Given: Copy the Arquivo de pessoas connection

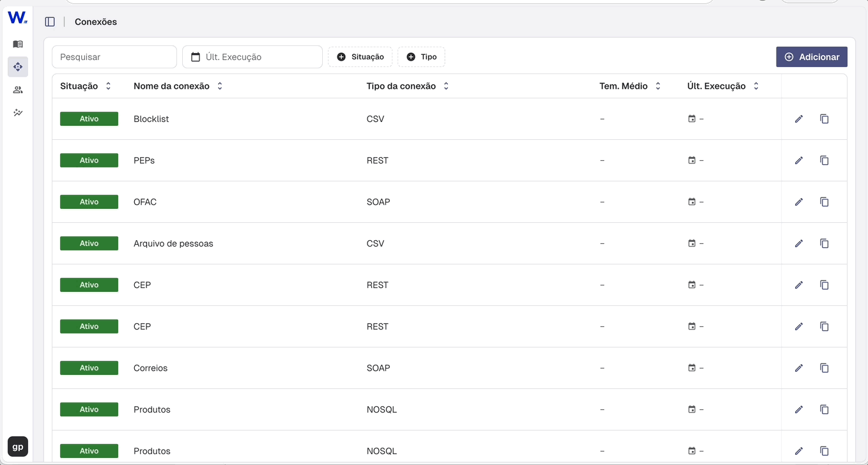Looking at the screenshot, I should click(x=824, y=243).
